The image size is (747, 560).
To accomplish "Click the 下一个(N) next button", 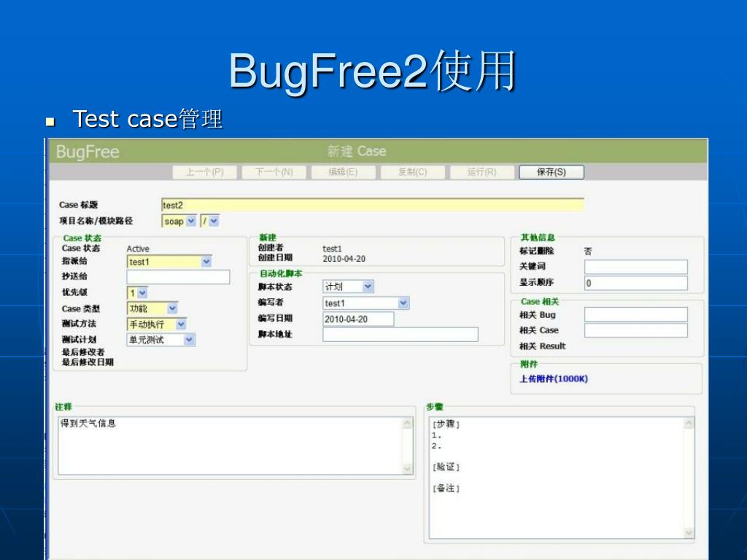I will coord(274,172).
